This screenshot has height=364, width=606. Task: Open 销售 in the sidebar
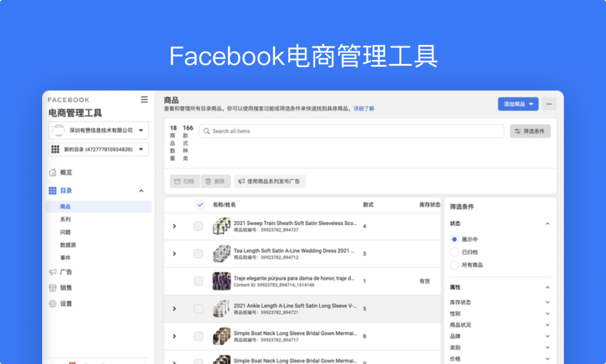click(x=66, y=288)
